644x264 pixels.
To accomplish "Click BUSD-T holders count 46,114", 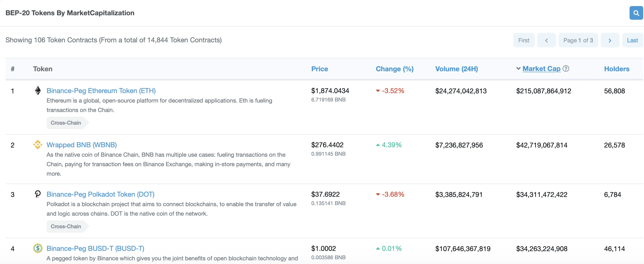I will [614, 249].
